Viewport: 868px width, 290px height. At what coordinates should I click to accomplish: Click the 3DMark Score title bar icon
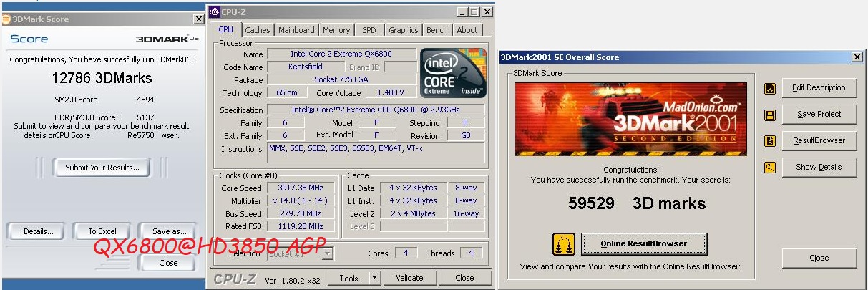pyautogui.click(x=6, y=19)
